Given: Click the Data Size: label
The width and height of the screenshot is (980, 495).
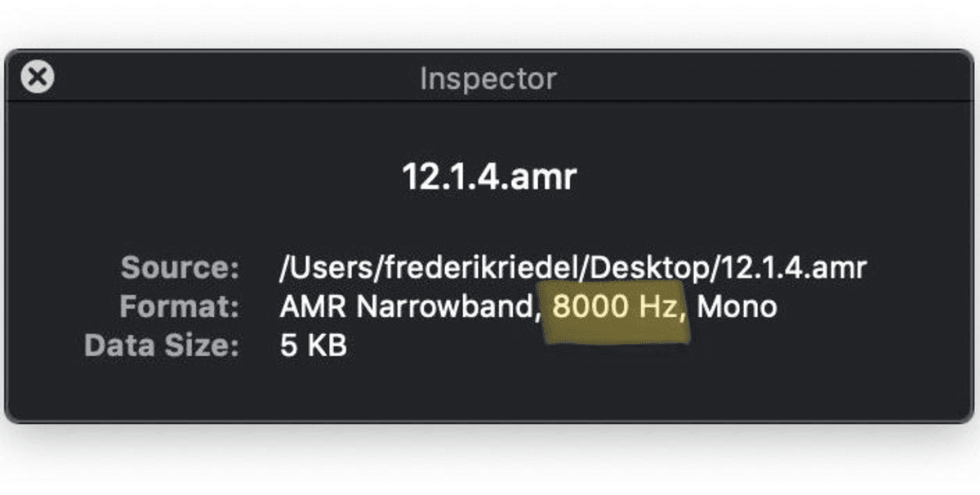Looking at the screenshot, I should click(162, 346).
